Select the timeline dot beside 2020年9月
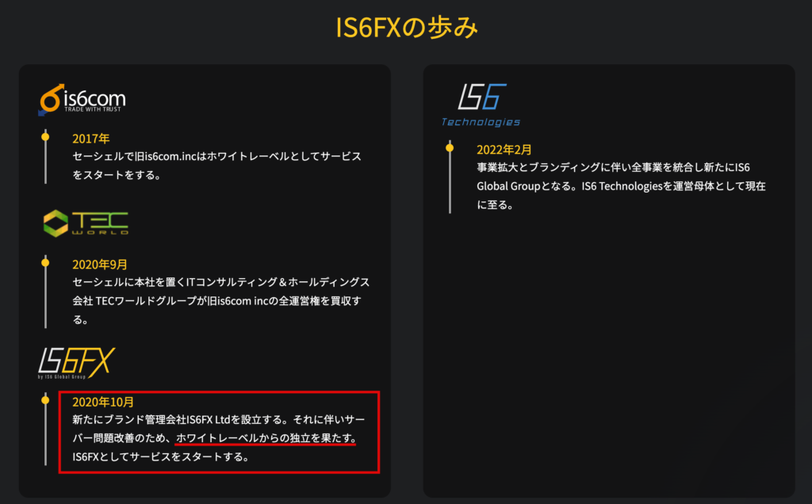 45,263
